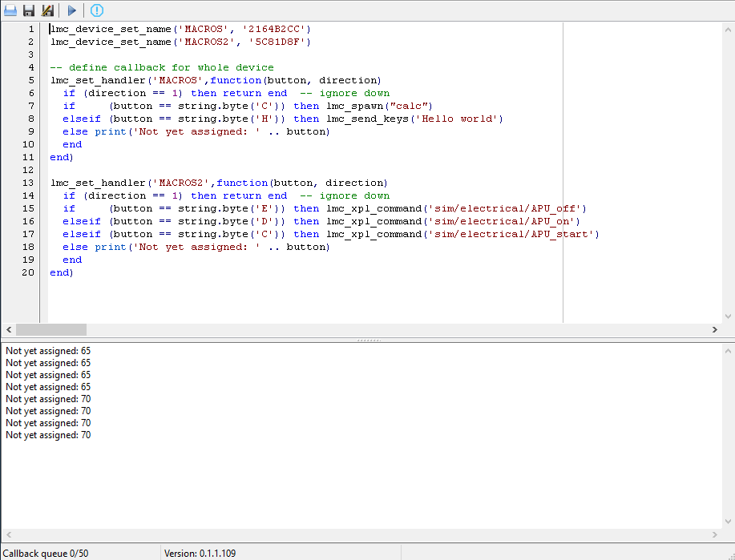Click the Open file toolbar icon
This screenshot has width=735, height=560.
(10, 10)
